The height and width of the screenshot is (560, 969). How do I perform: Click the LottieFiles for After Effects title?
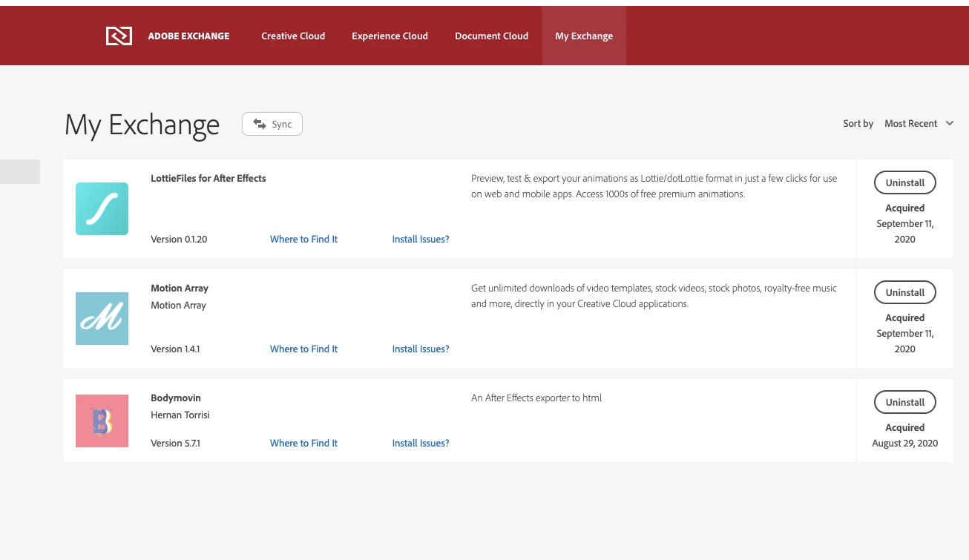tap(208, 178)
